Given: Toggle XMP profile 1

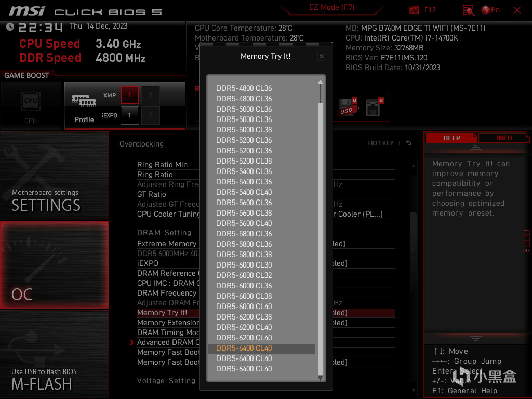Looking at the screenshot, I should coord(129,95).
